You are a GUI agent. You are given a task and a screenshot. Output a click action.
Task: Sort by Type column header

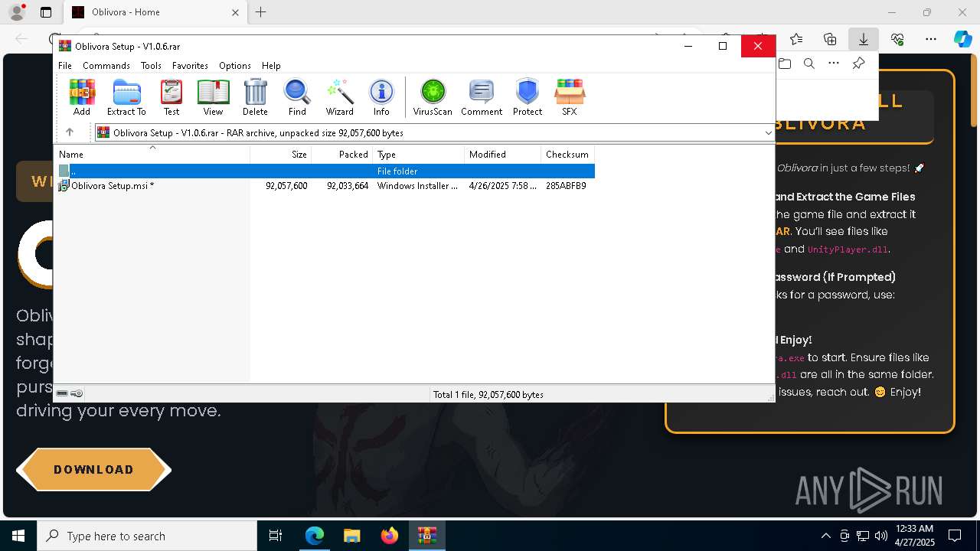pos(419,154)
